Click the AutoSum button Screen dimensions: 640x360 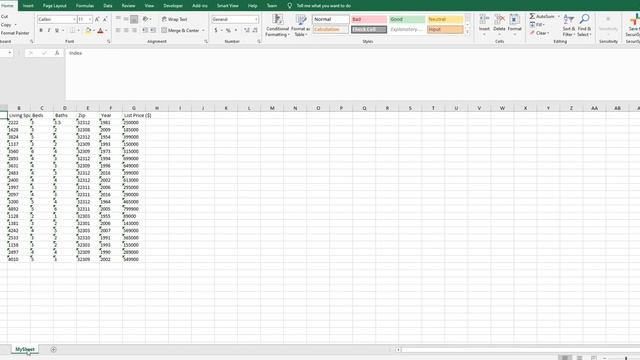542,16
